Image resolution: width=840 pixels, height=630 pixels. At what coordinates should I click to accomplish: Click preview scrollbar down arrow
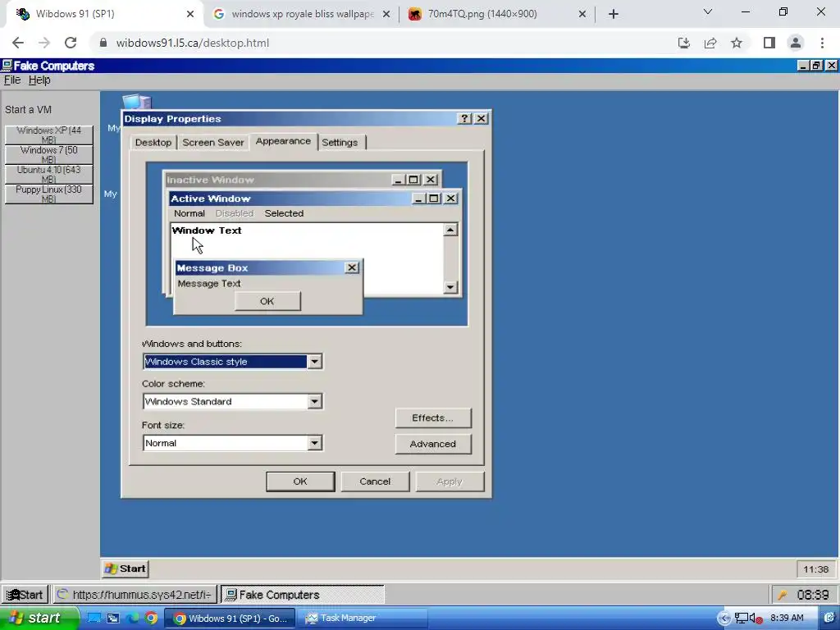click(x=450, y=287)
